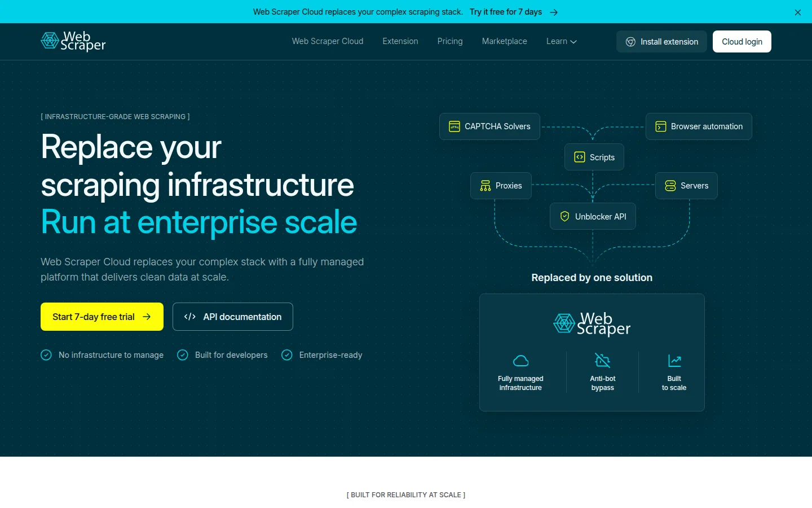Click the 'No infrastructure to manage' text

(111, 355)
